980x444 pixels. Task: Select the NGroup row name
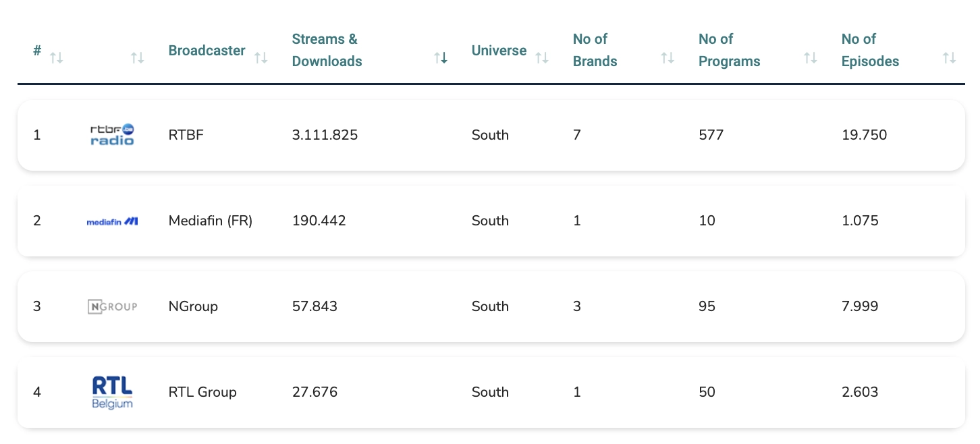pyautogui.click(x=193, y=306)
